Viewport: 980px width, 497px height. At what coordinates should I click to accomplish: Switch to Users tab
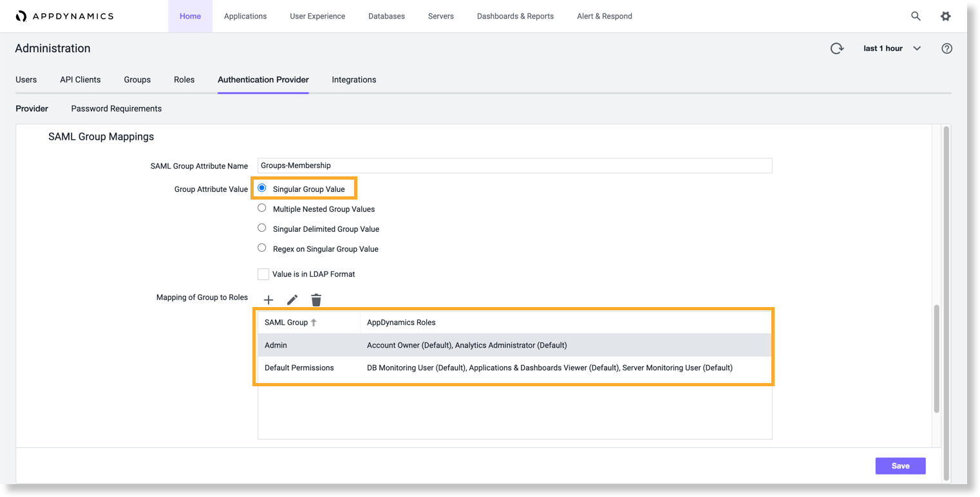coord(26,80)
